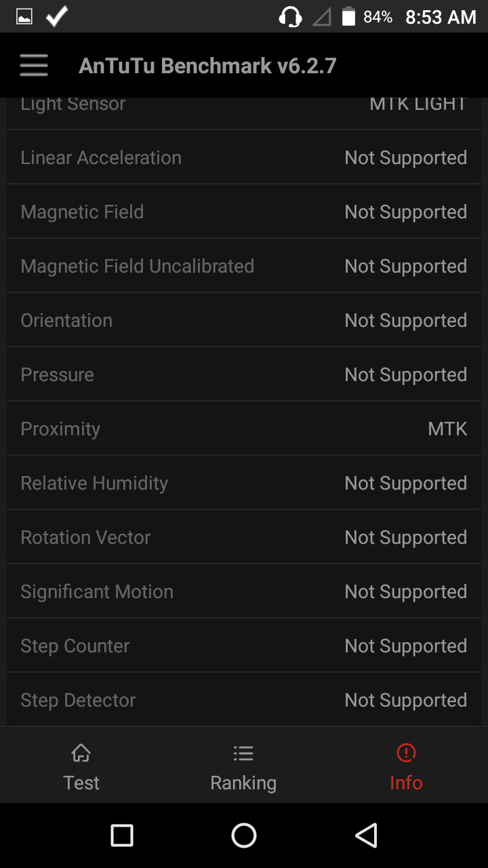This screenshot has height=868, width=488.
Task: Open the hamburger navigation menu
Action: click(34, 66)
